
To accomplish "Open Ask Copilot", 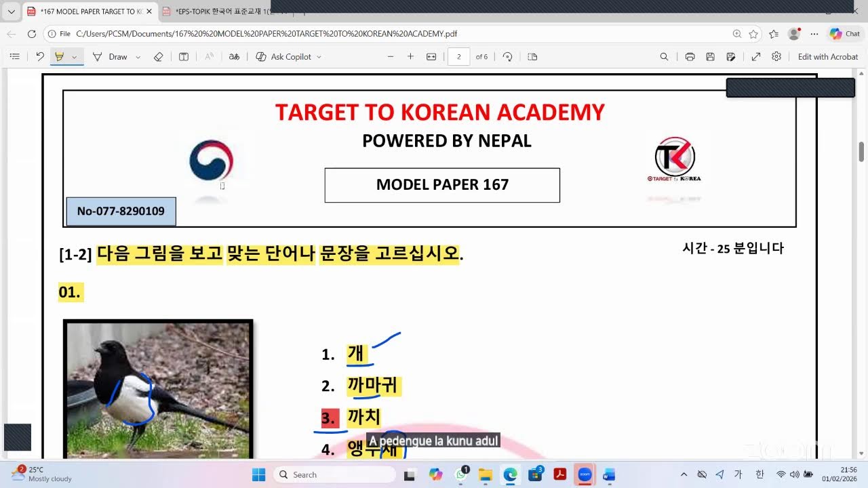I will (283, 57).
